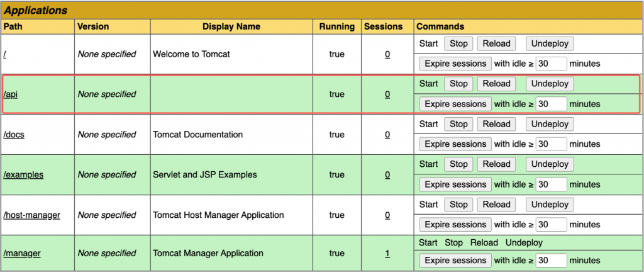Click the Version column header
644x272 pixels.
(93, 26)
